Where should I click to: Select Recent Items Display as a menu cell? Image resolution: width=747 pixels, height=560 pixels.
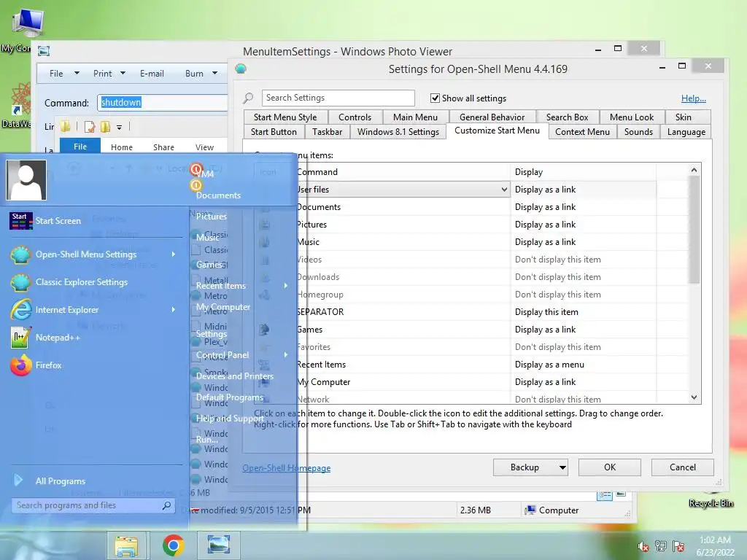583,365
